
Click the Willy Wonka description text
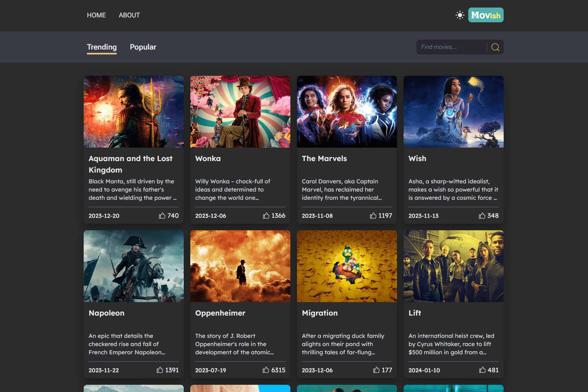point(233,190)
